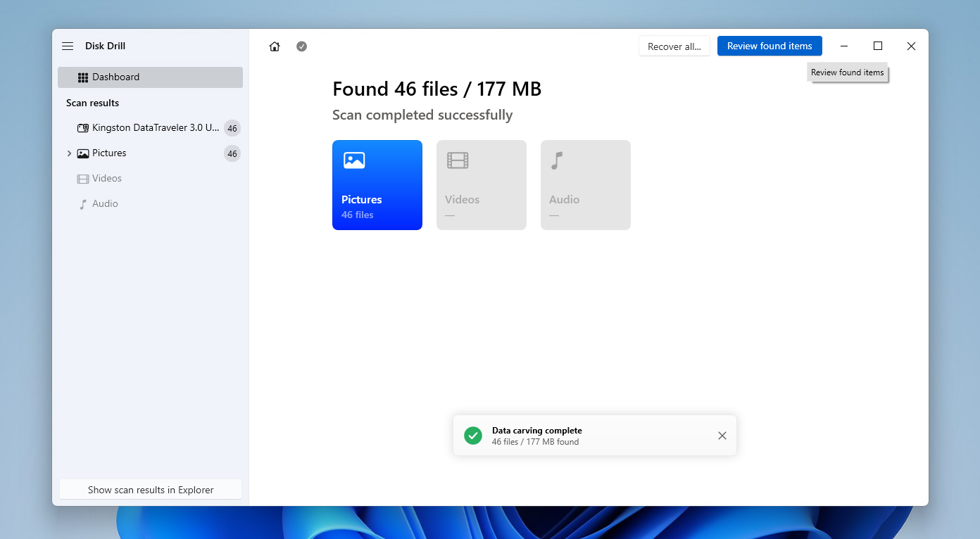This screenshot has height=539, width=980.
Task: Click the picture icon in the sidebar Pictures row
Action: (83, 153)
